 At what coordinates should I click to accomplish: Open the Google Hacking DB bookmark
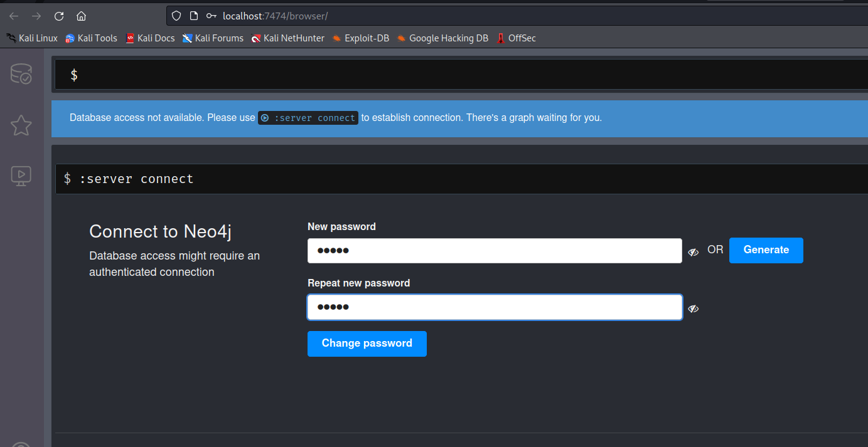(x=442, y=38)
